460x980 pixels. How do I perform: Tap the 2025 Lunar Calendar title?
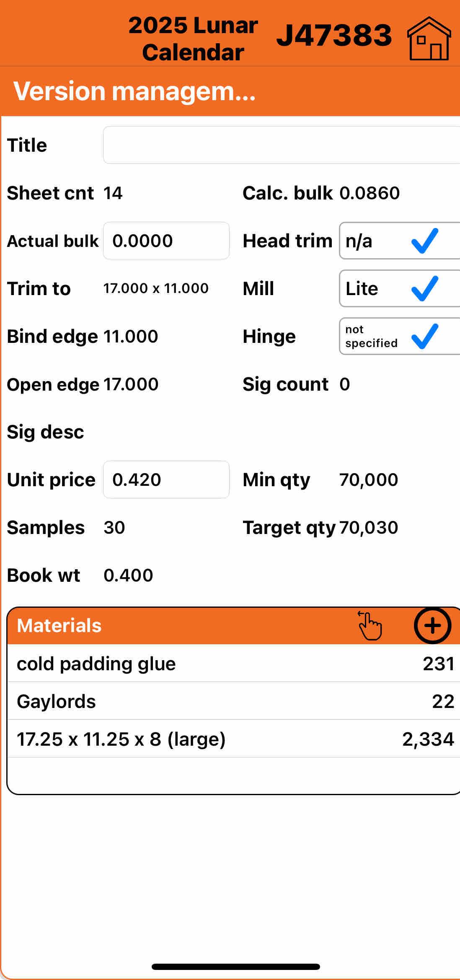tap(193, 39)
